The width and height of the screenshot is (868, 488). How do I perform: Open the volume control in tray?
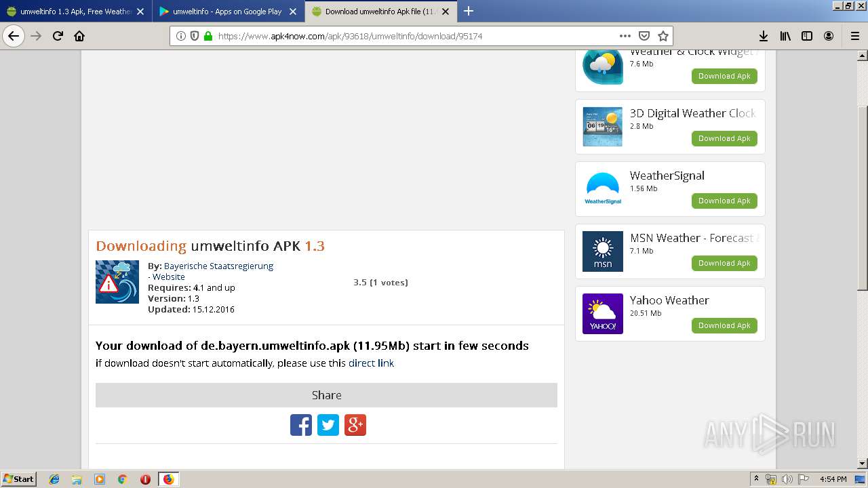tap(787, 479)
